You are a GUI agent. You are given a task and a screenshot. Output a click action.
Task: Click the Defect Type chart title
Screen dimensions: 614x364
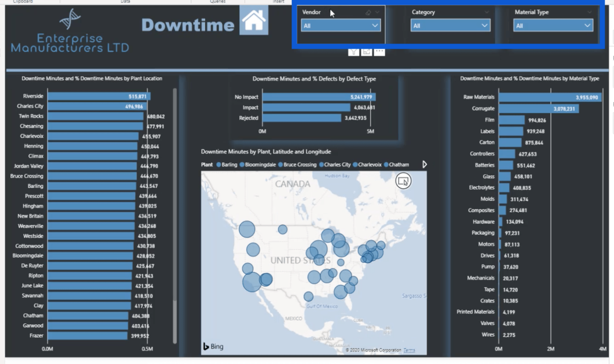314,79
